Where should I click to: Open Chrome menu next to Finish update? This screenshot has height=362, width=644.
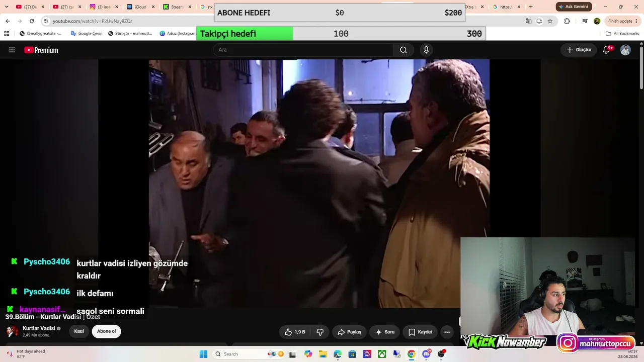(x=637, y=21)
